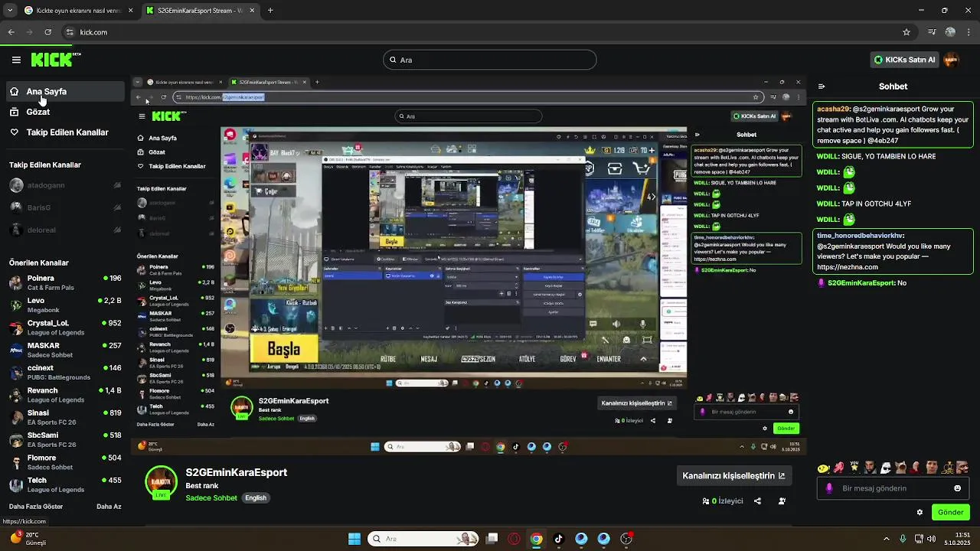This screenshot has width=980, height=551.
Task: Open the Chrome profile avatar
Action: pyautogui.click(x=950, y=32)
